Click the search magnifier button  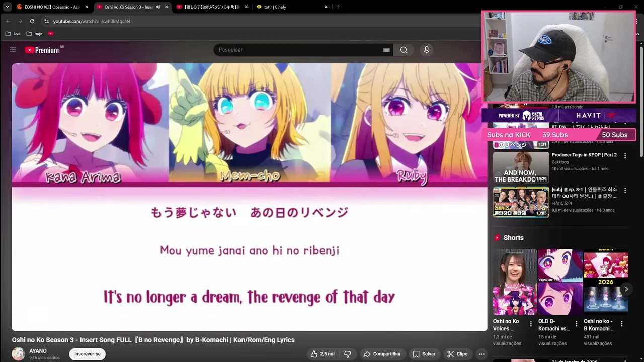(404, 50)
